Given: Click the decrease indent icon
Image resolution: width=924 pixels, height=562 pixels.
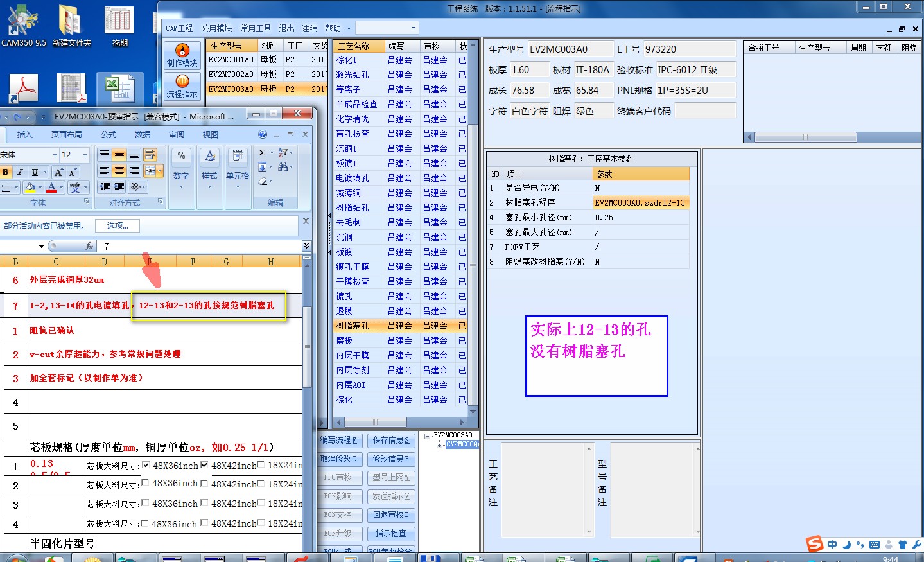Looking at the screenshot, I should 105,187.
